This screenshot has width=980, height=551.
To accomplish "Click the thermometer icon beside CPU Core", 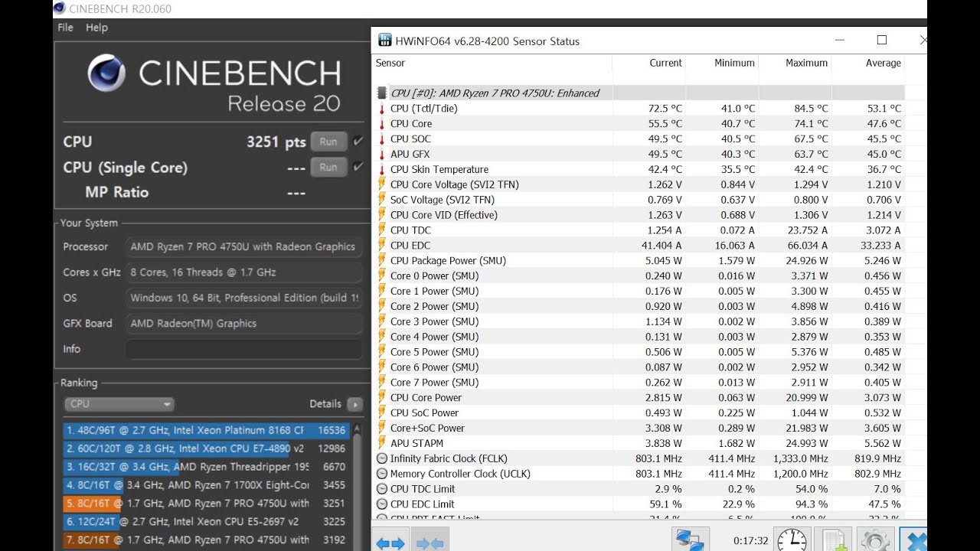I will (382, 124).
